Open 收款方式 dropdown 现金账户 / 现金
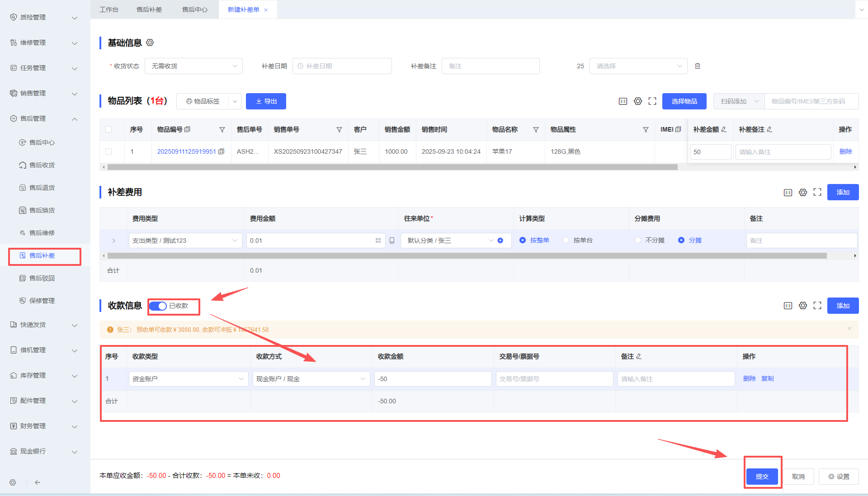 [x=311, y=379]
